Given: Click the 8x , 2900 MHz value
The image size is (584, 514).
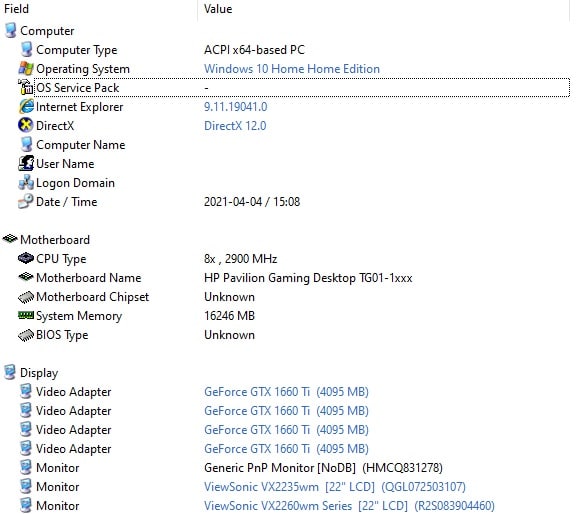Looking at the screenshot, I should [241, 259].
